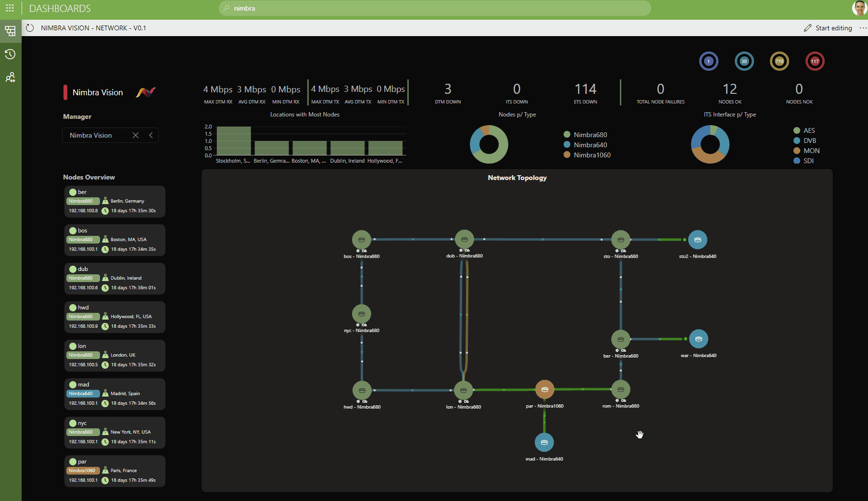Select the sto Nimbra680 topology node
Image resolution: width=868 pixels, height=501 pixels.
(621, 240)
